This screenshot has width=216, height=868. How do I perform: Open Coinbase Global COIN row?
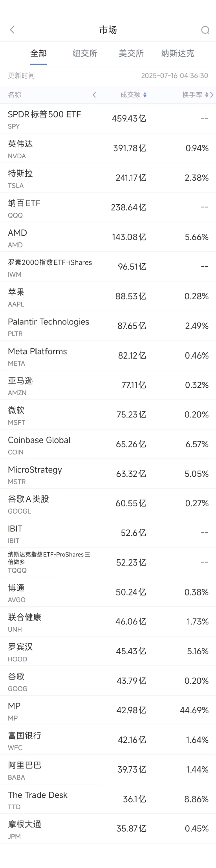click(x=108, y=444)
